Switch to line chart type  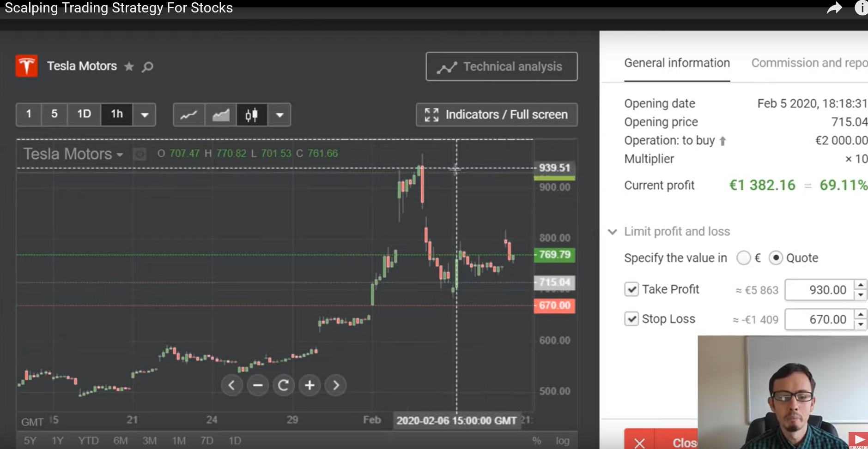click(189, 114)
